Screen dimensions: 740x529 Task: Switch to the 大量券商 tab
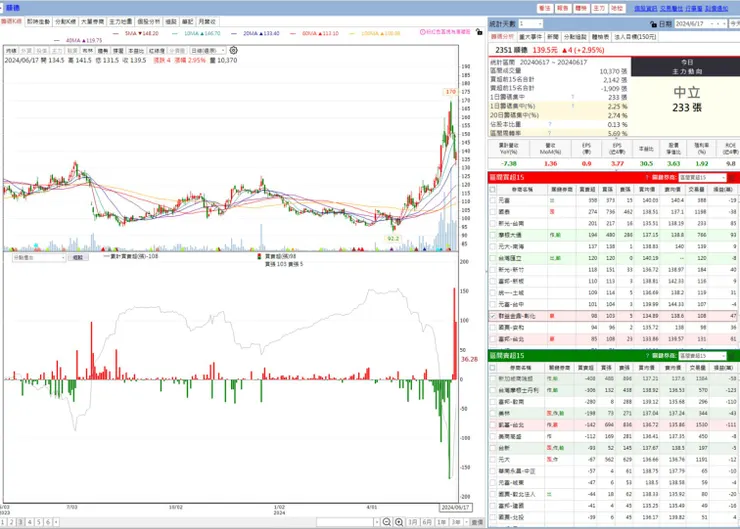click(x=92, y=22)
